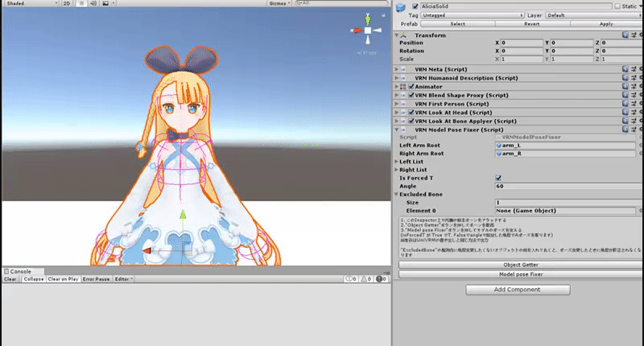Disable VRM Look At Bone Applyer checkbox

pyautogui.click(x=411, y=121)
